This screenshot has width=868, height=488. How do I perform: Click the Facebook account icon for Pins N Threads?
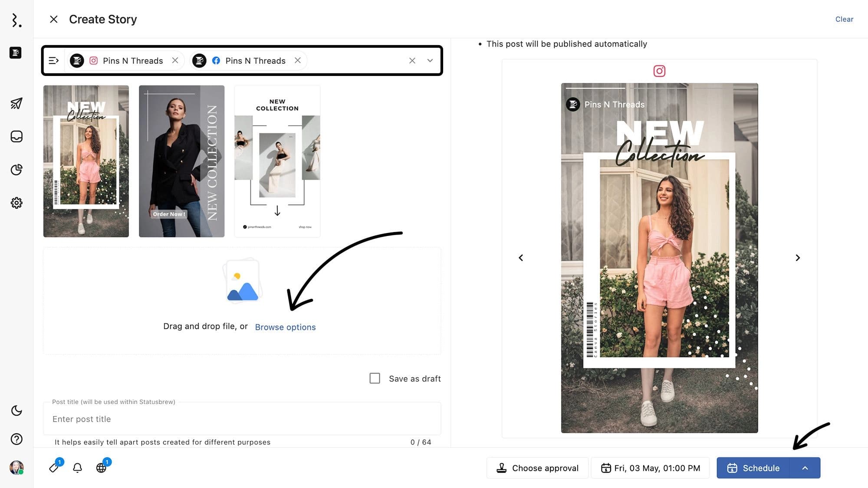point(217,60)
